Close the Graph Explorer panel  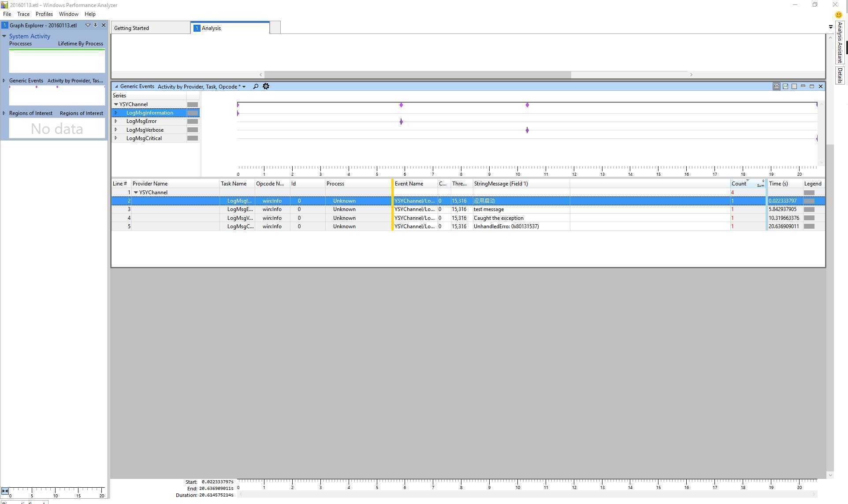click(x=104, y=25)
